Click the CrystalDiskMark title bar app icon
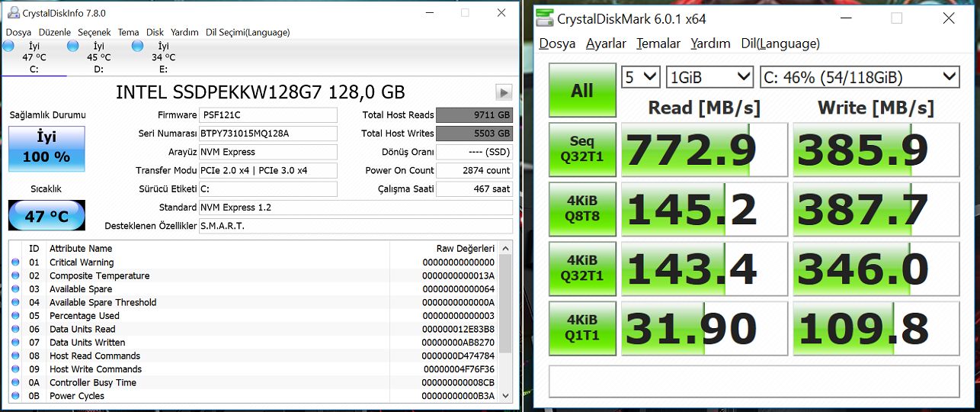Viewport: 980px width, 412px height. pos(545,18)
